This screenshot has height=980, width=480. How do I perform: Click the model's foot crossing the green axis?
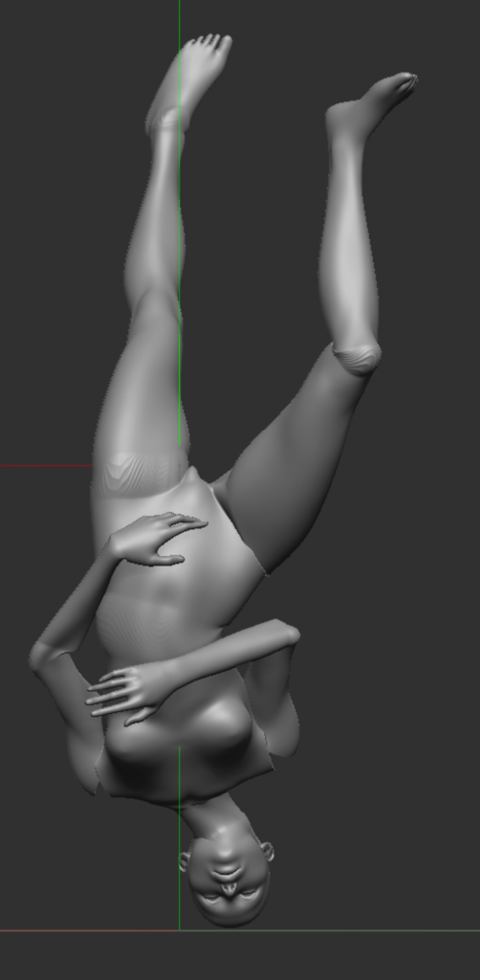[189, 81]
